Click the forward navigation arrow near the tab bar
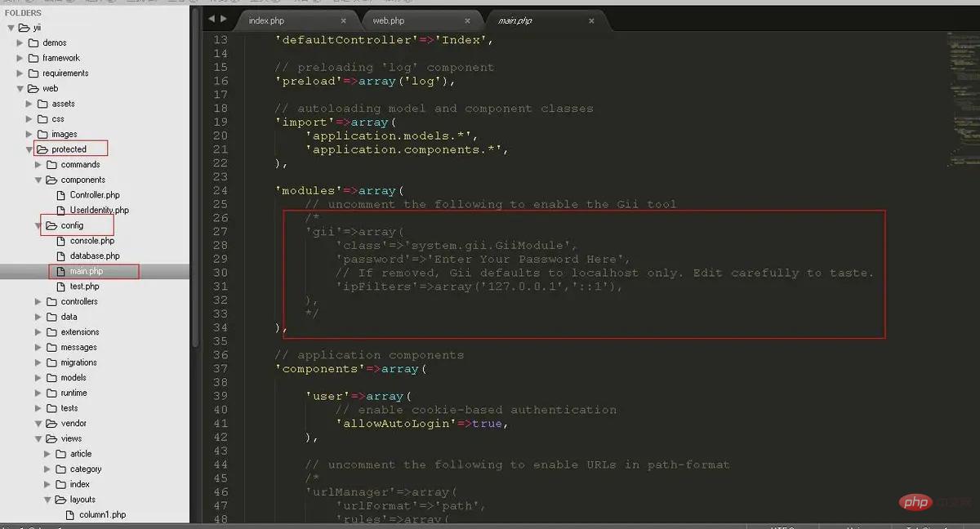 click(224, 19)
